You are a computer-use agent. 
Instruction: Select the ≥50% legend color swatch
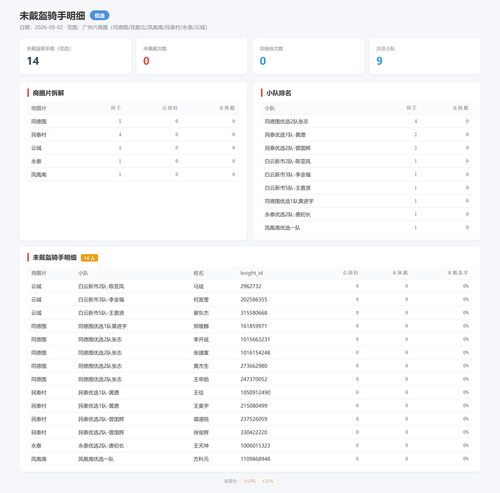249,481
